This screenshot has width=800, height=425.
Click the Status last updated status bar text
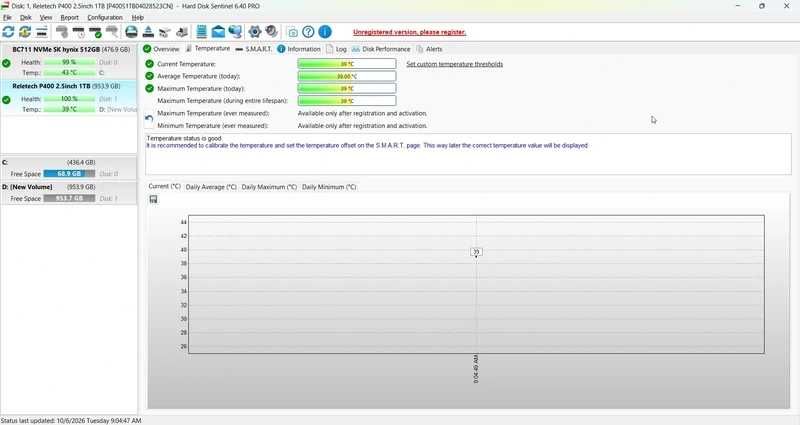pos(71,421)
